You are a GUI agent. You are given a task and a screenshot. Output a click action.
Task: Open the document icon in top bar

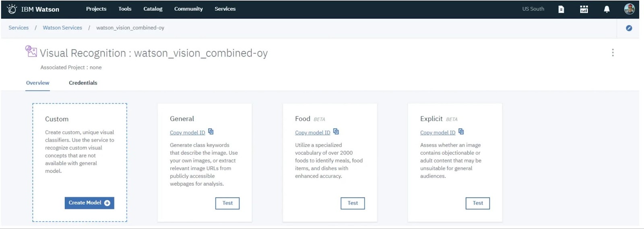pyautogui.click(x=561, y=9)
